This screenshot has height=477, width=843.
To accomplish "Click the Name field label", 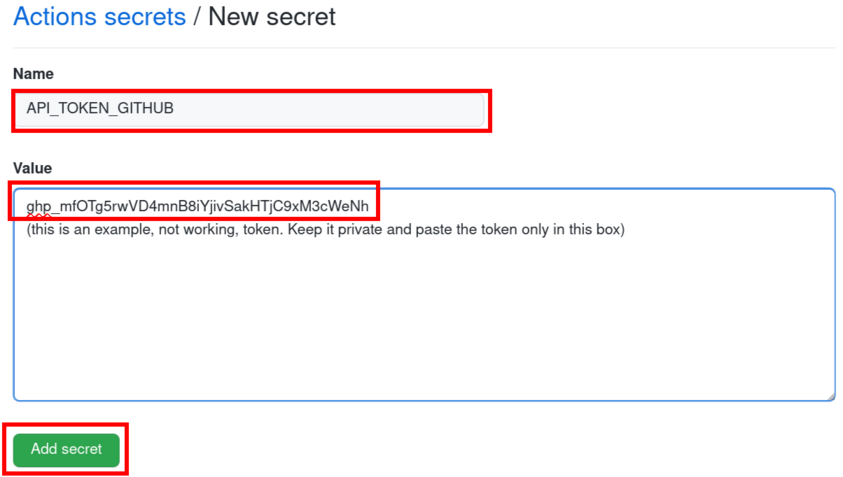I will pyautogui.click(x=33, y=74).
